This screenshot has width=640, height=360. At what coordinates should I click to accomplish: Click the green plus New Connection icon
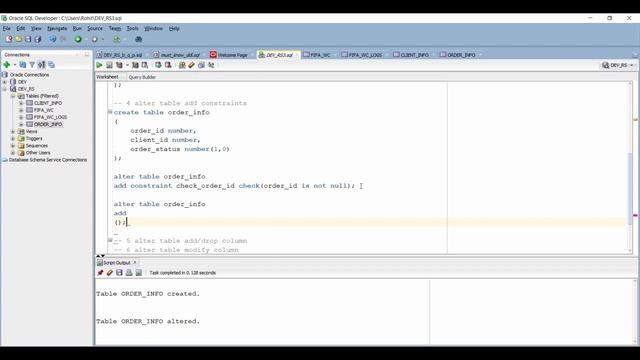(7, 64)
